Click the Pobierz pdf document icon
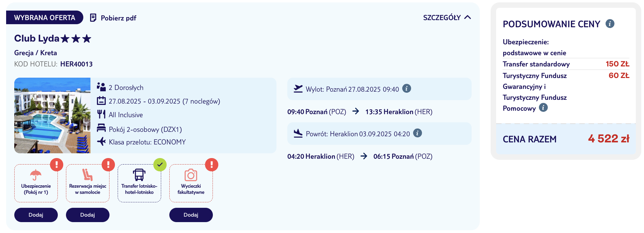This screenshot has width=644, height=233. point(93,18)
